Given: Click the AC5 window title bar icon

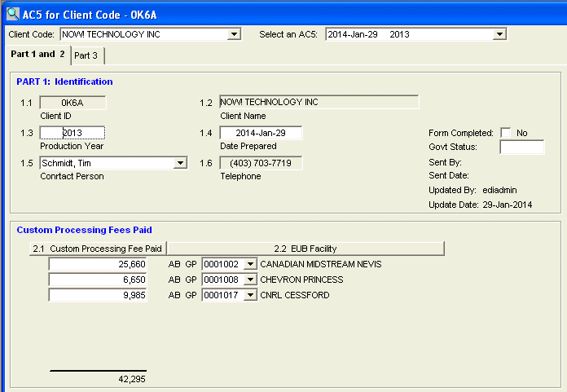Looking at the screenshot, I should [x=12, y=12].
